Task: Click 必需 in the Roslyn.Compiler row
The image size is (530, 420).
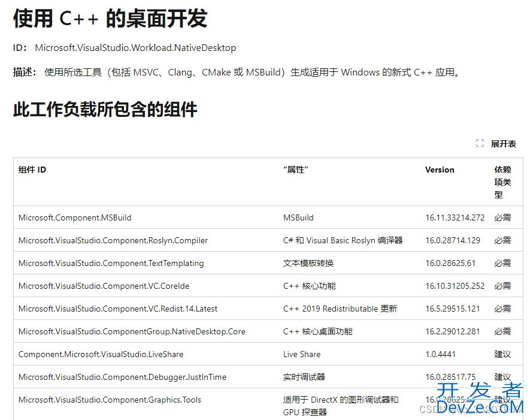Action: pyautogui.click(x=502, y=240)
